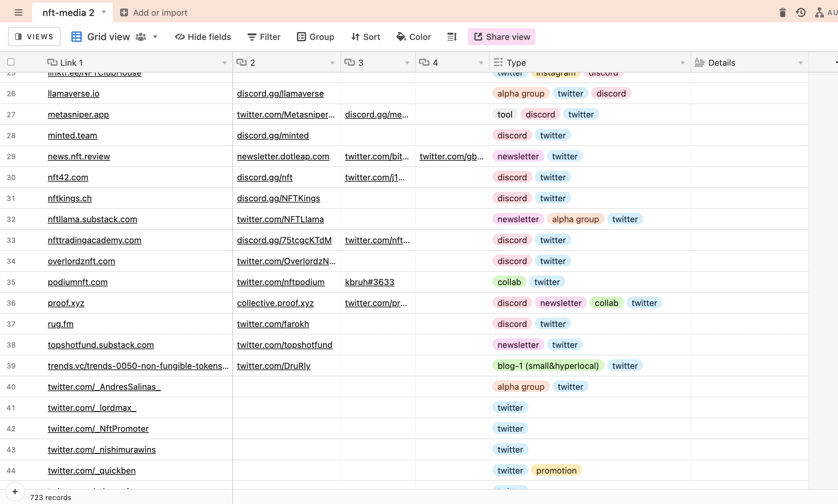Viewport: 838px width, 504px height.
Task: Open base revision history icon
Action: 801,12
